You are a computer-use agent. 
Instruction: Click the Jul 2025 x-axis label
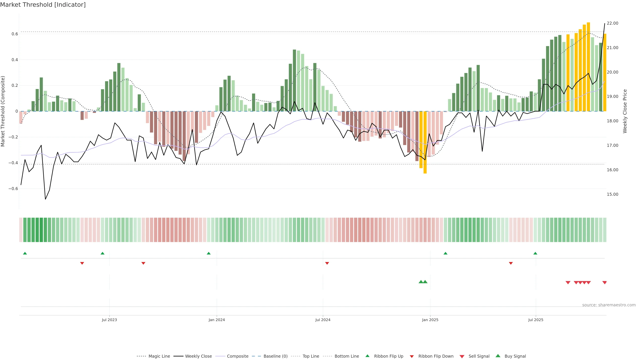click(x=536, y=320)
